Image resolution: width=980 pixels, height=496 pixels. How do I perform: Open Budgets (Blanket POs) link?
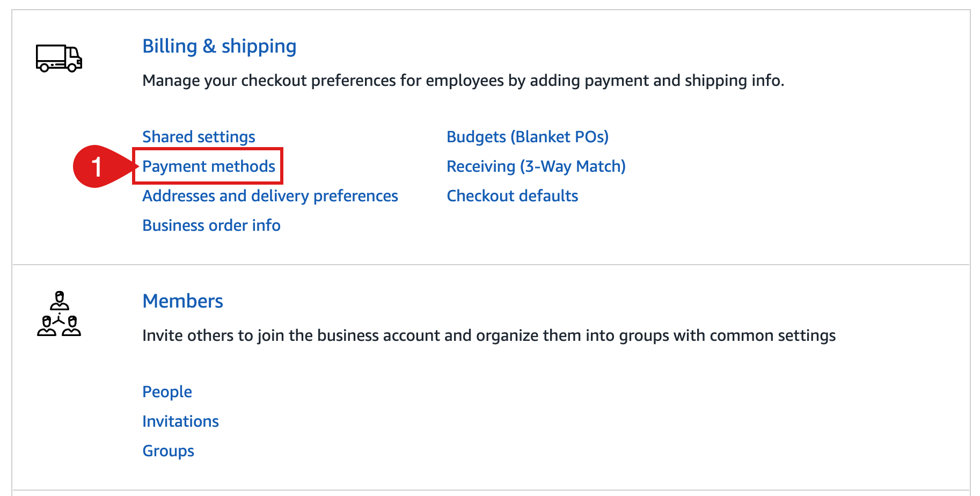tap(528, 137)
